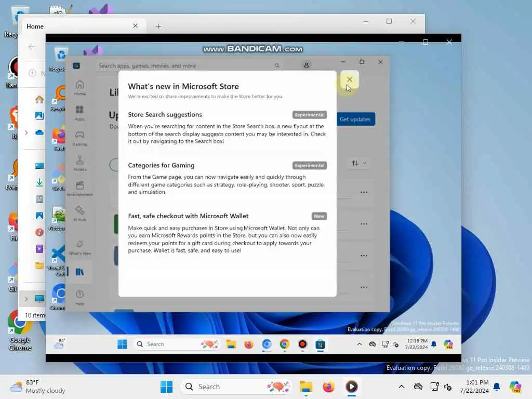Click the Get updates button in Store

click(x=355, y=119)
